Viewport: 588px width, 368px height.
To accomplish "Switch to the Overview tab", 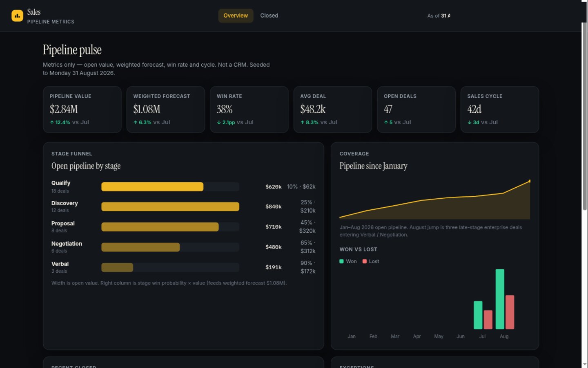I will point(236,16).
